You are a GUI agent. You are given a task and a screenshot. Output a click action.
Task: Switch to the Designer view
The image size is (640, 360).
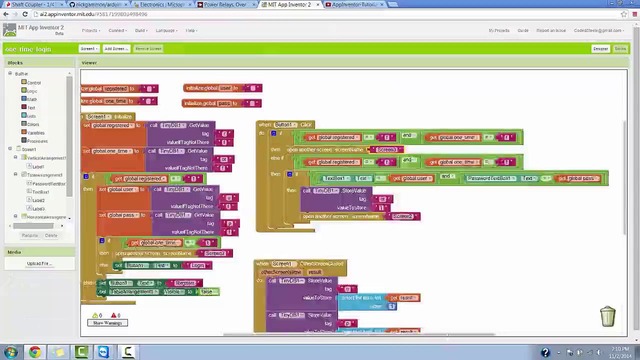(600, 49)
